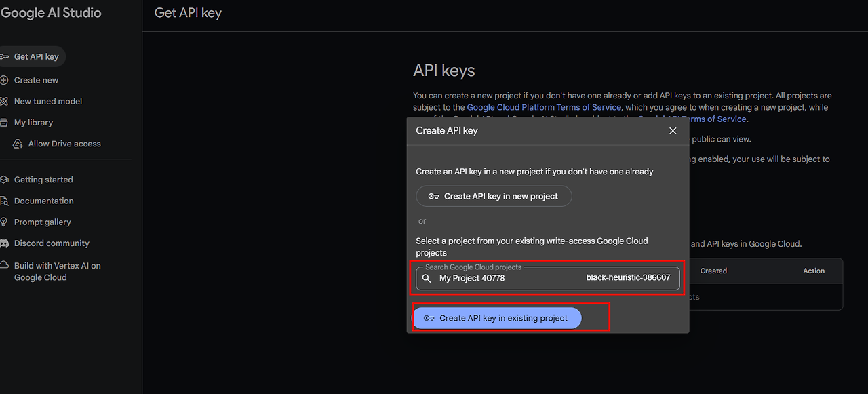Click the magnifier icon in project search field
The height and width of the screenshot is (394, 868).
coord(427,278)
